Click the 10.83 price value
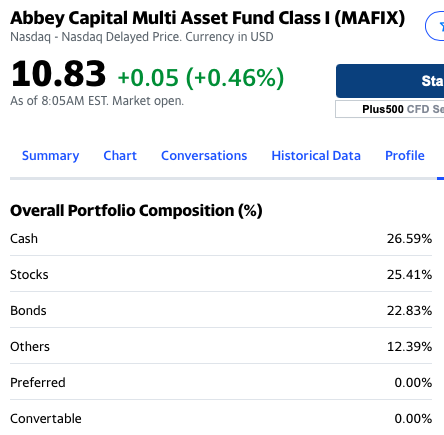 click(58, 74)
